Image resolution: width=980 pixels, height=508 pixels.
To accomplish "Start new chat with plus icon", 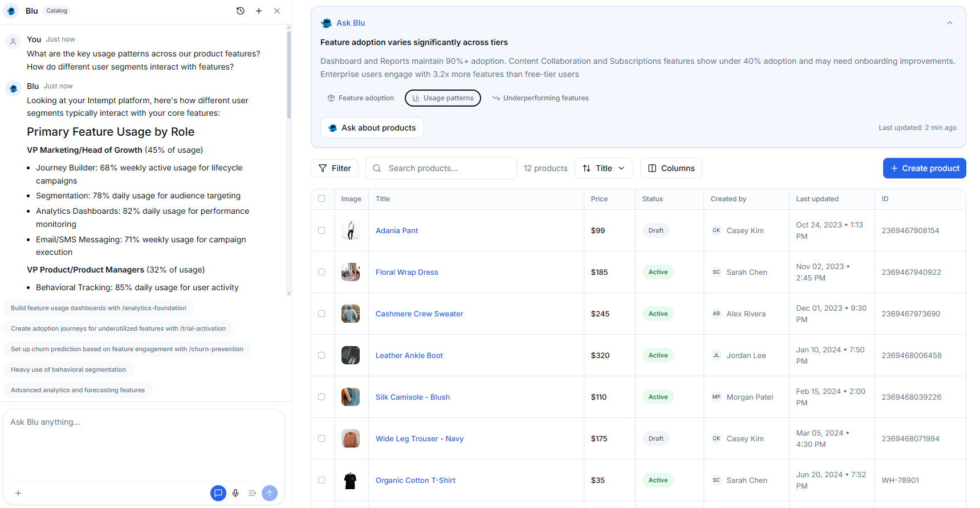I will click(259, 11).
